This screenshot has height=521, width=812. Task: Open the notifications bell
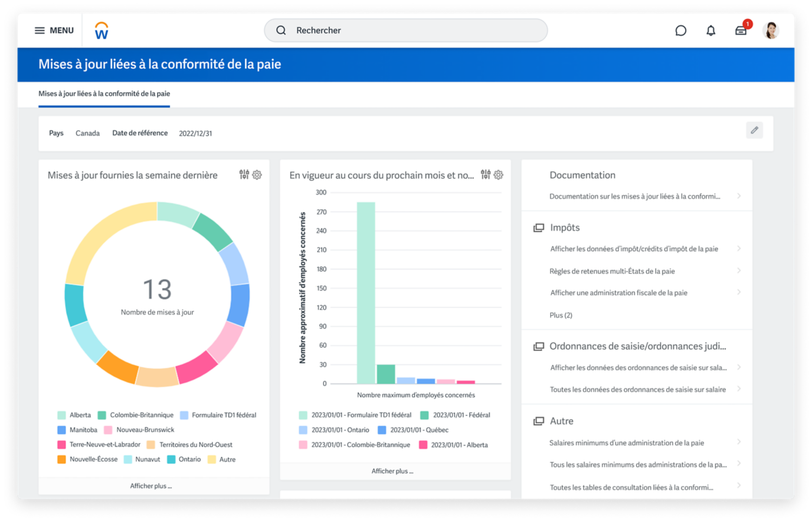pos(711,30)
